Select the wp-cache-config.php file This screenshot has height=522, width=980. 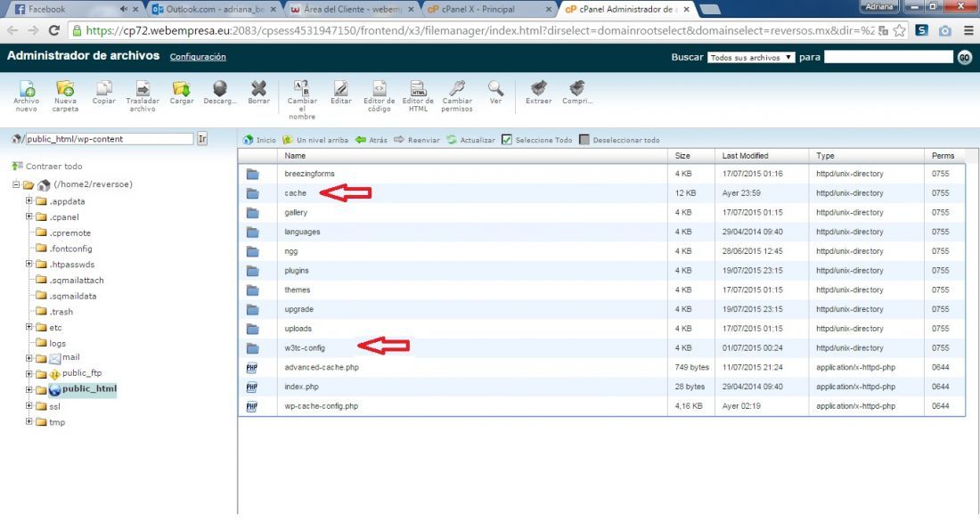[602, 405]
